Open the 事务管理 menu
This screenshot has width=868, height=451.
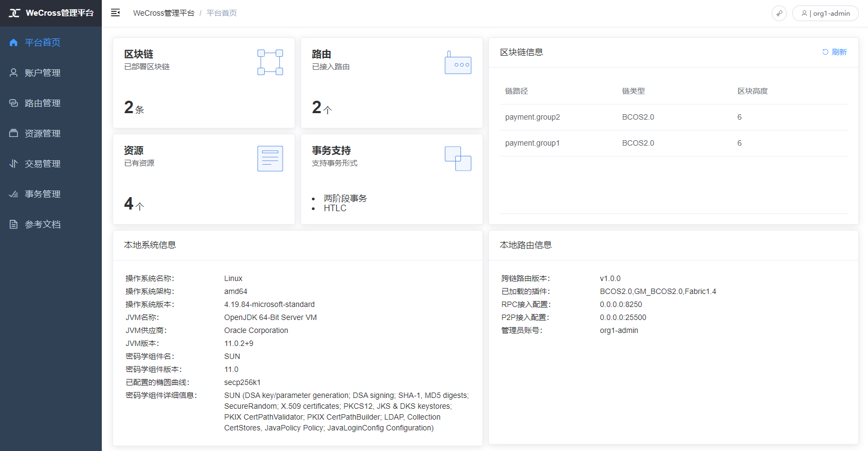51,194
